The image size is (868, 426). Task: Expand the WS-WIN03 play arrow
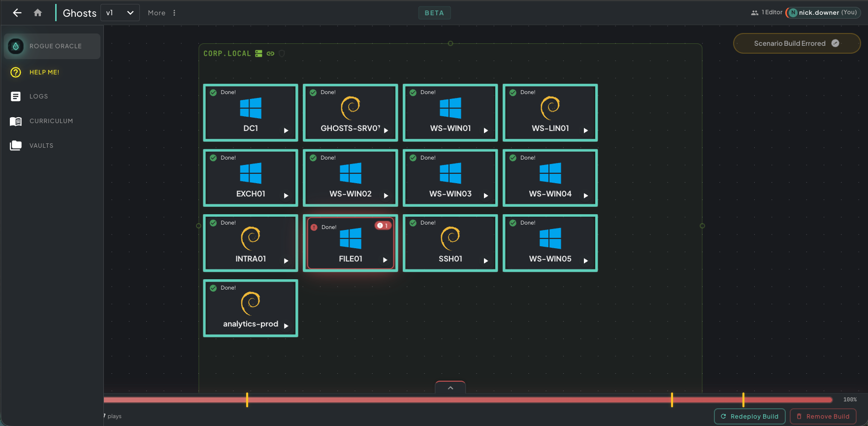point(486,196)
